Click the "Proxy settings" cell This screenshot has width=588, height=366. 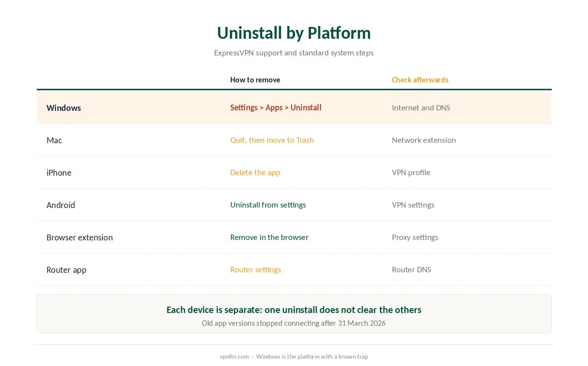(415, 237)
